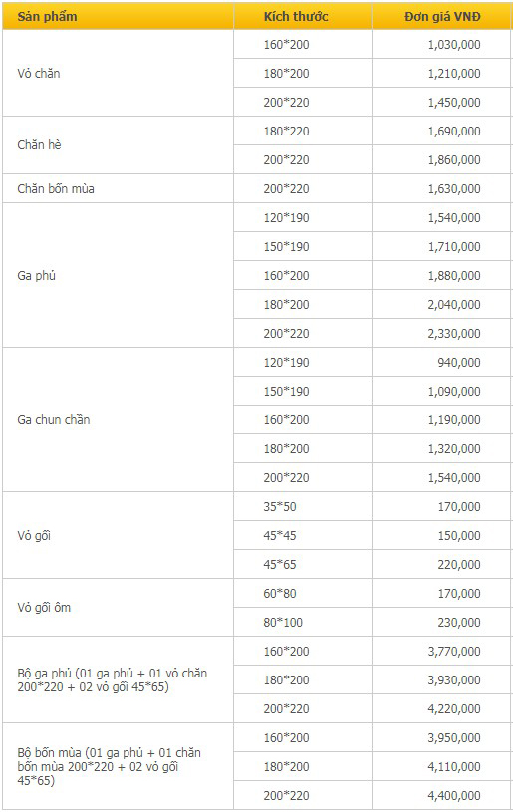Click the Đơn giá VNĐ column header
Screen dimensions: 513x812
point(441,16)
